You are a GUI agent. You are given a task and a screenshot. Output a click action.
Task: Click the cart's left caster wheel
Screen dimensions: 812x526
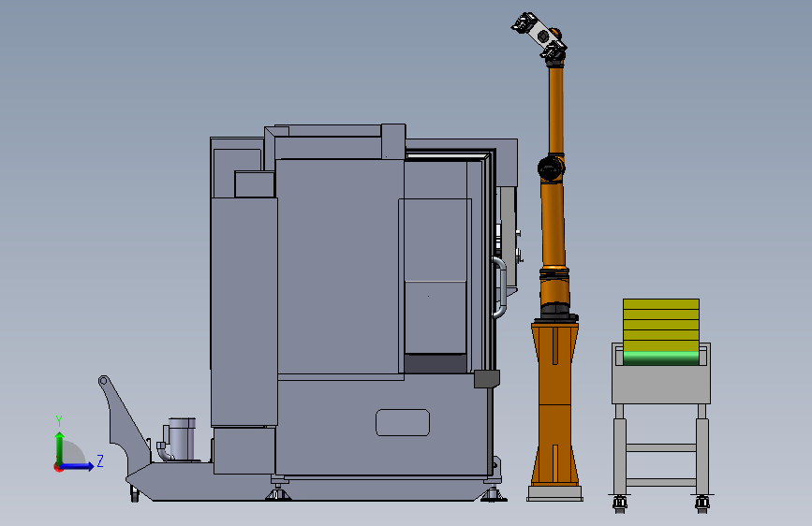click(620, 504)
